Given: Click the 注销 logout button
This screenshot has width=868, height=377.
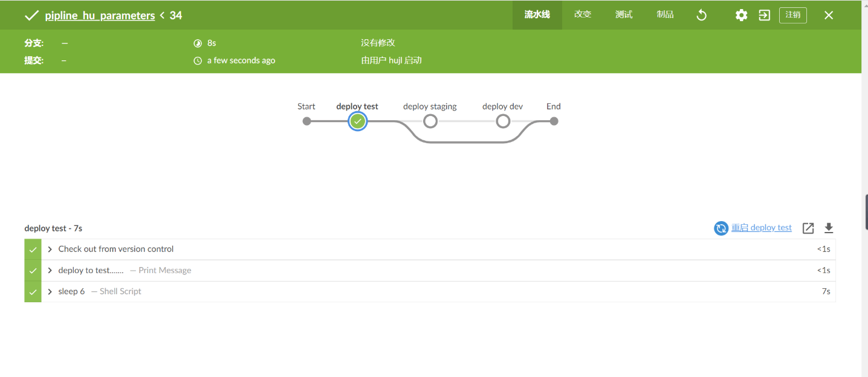Looking at the screenshot, I should tap(793, 15).
